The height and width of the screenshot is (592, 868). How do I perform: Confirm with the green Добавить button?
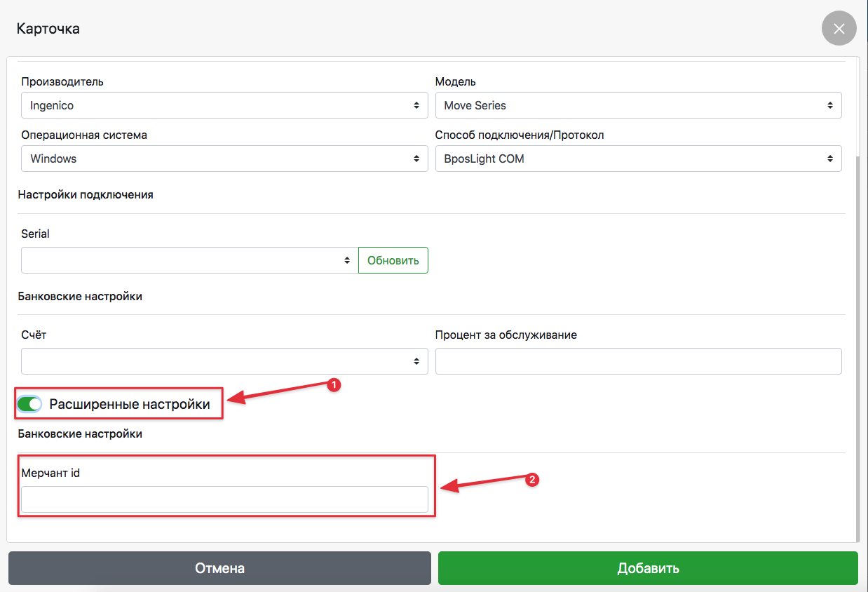click(648, 568)
